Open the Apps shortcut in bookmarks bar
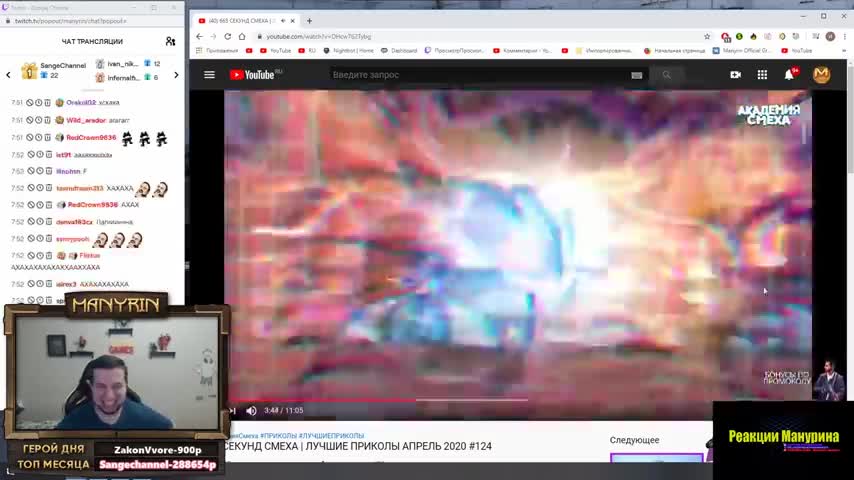 (x=217, y=51)
